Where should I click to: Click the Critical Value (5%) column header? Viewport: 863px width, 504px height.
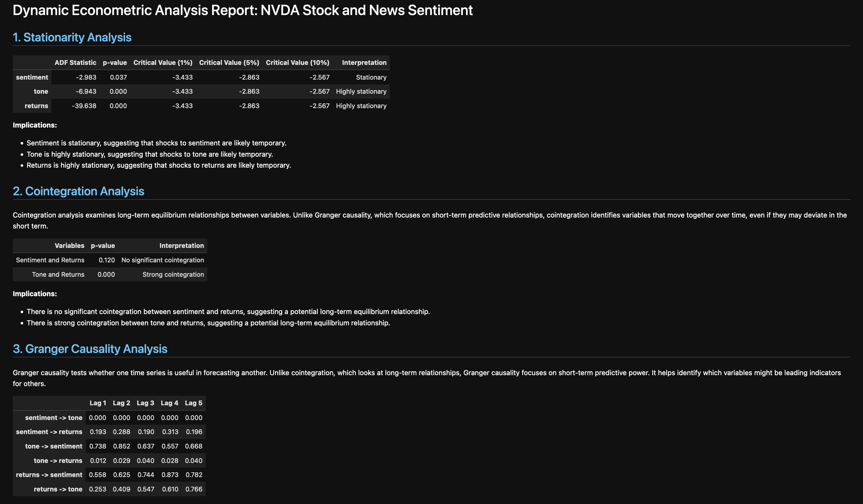pos(229,63)
